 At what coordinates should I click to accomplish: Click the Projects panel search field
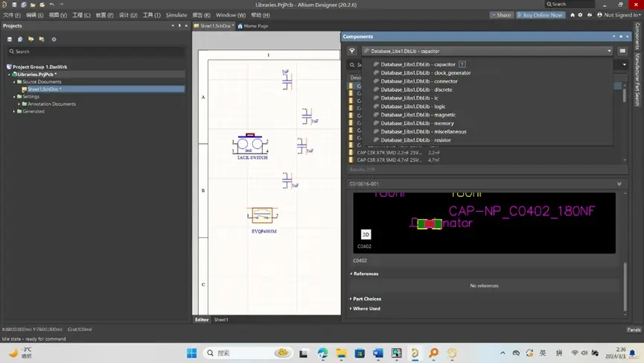pyautogui.click(x=96, y=51)
